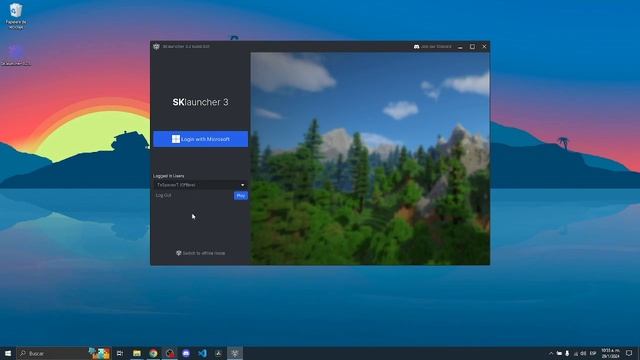
Task: Click the SKlauncher 3 heading text
Action: point(200,102)
